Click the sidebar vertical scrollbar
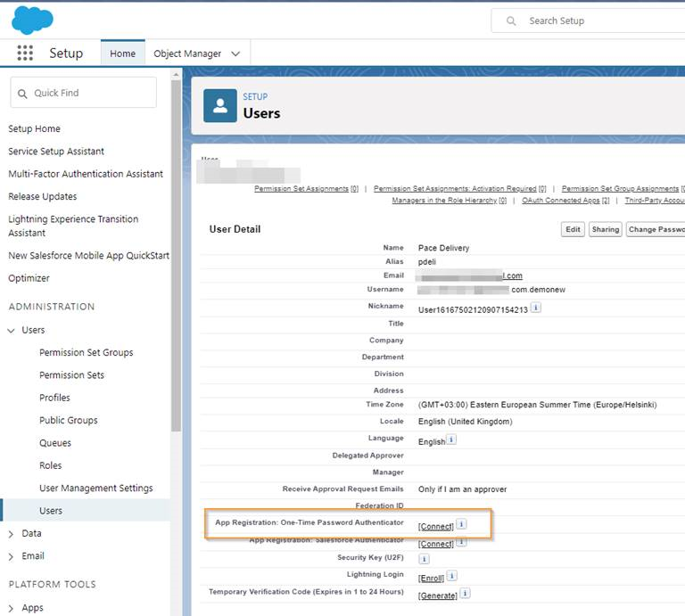The width and height of the screenshot is (685, 616). [x=176, y=255]
